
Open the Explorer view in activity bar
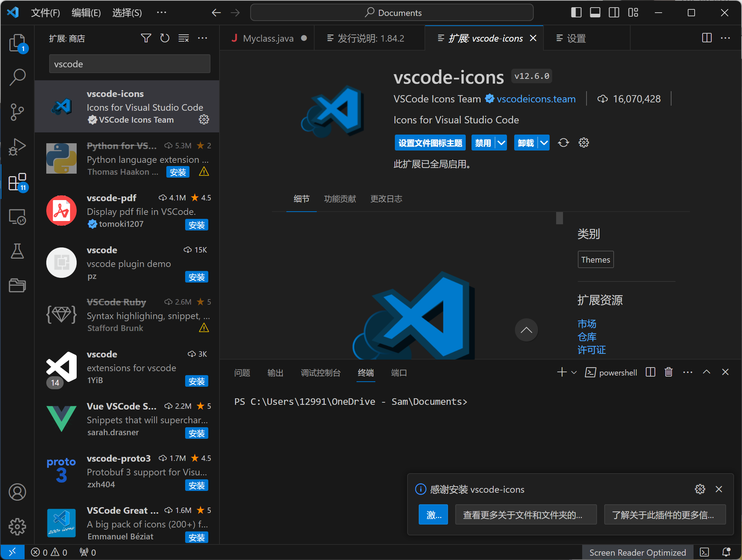tap(17, 43)
